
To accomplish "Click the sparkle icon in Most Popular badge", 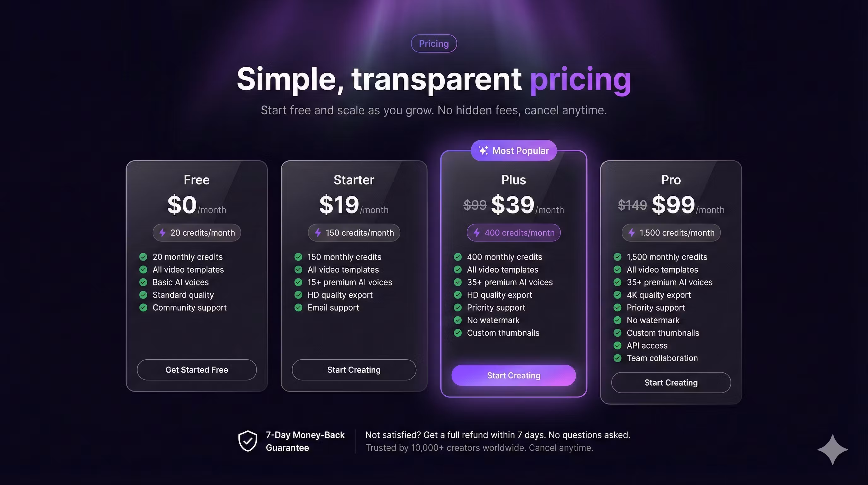I will click(x=483, y=150).
